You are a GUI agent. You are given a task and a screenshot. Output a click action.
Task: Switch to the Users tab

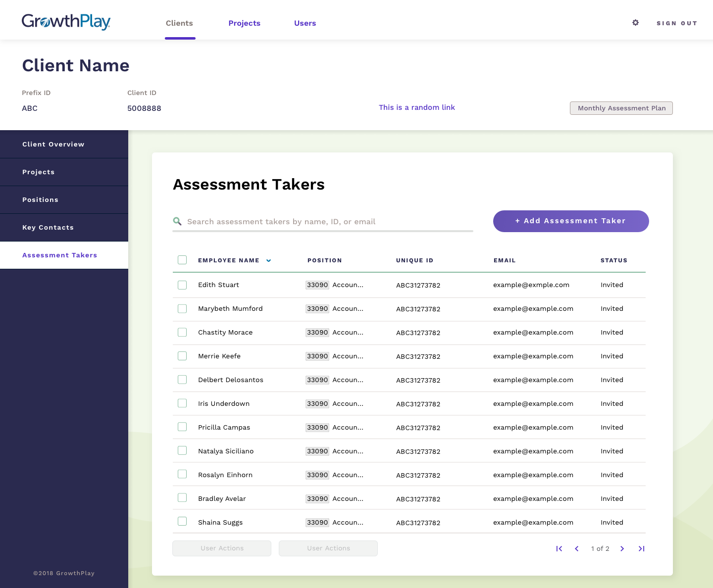click(x=305, y=23)
